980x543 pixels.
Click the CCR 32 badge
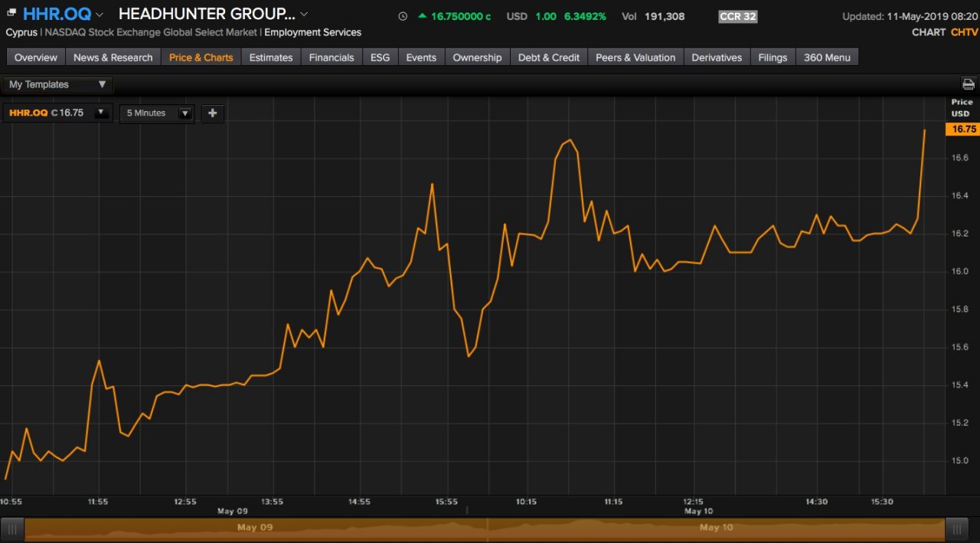pos(738,16)
